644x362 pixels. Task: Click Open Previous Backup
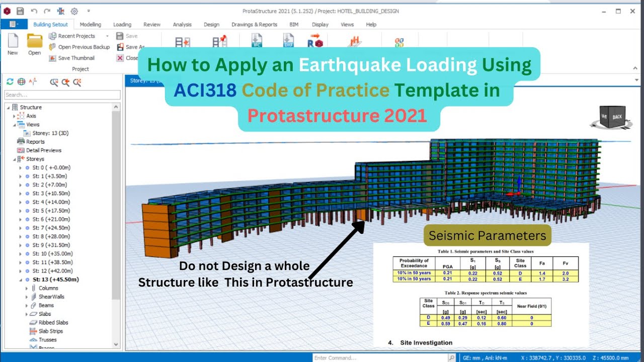79,47
